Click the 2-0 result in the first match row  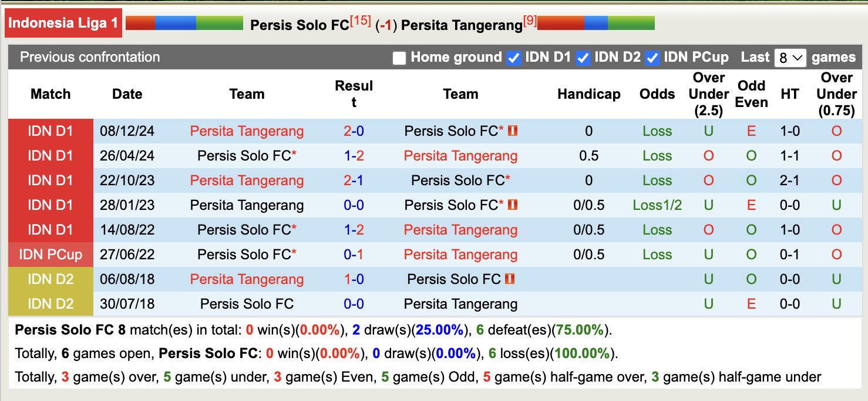click(x=352, y=131)
